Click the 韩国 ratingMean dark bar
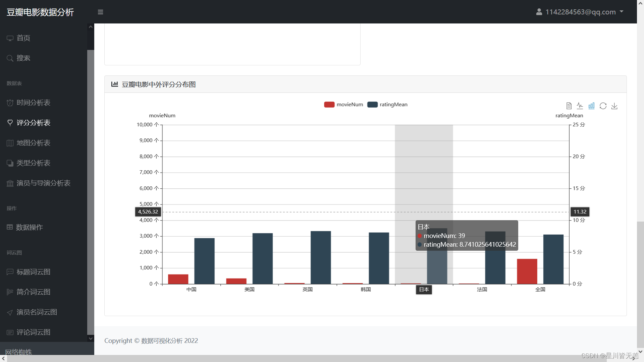The height and width of the screenshot is (362, 644). tap(379, 258)
